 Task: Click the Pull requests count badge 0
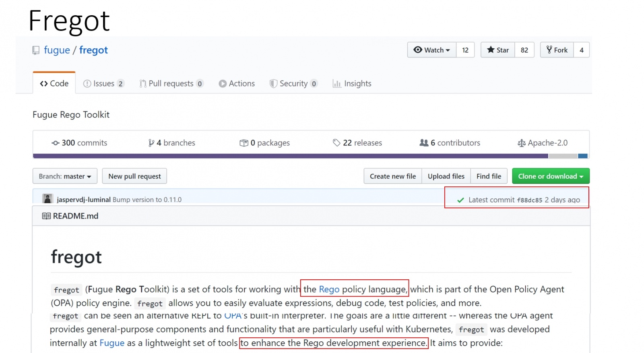tap(200, 84)
